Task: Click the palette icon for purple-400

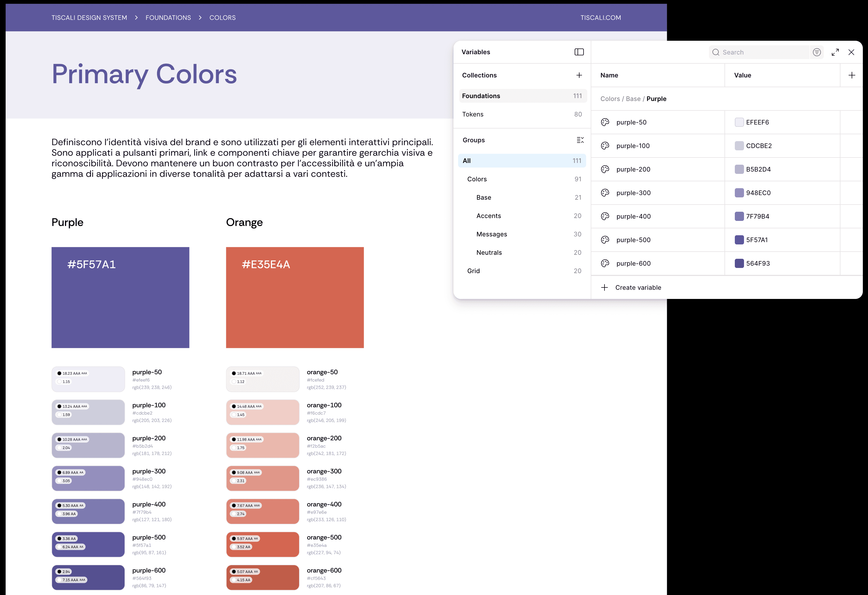Action: tap(605, 216)
